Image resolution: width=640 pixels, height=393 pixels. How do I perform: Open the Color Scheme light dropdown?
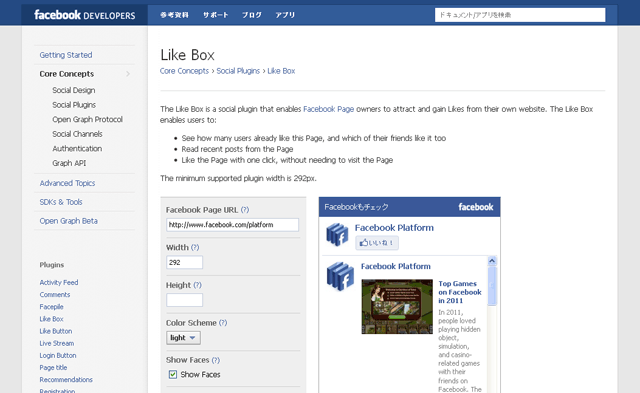(183, 338)
